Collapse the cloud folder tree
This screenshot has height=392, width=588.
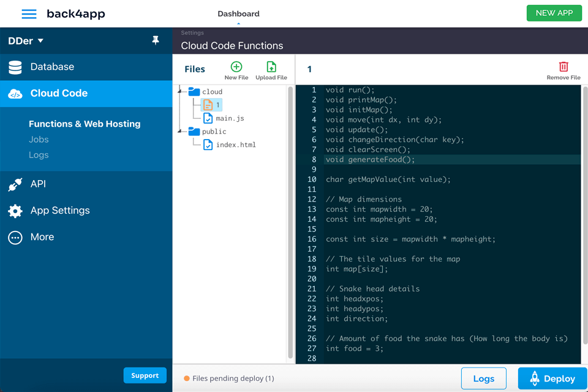tap(181, 92)
